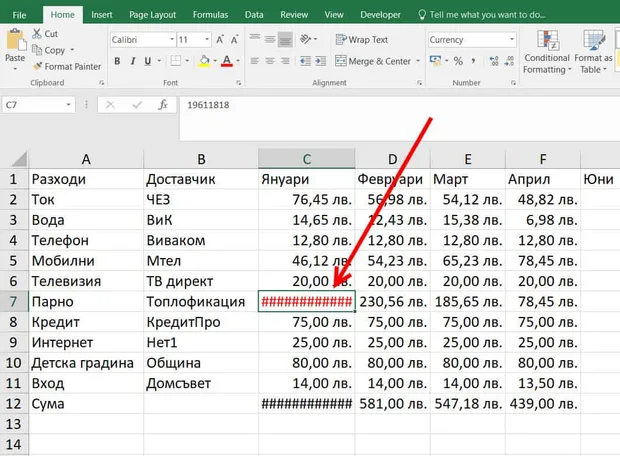620x456 pixels.
Task: Select cell with Топлофикация
Action: click(x=201, y=301)
